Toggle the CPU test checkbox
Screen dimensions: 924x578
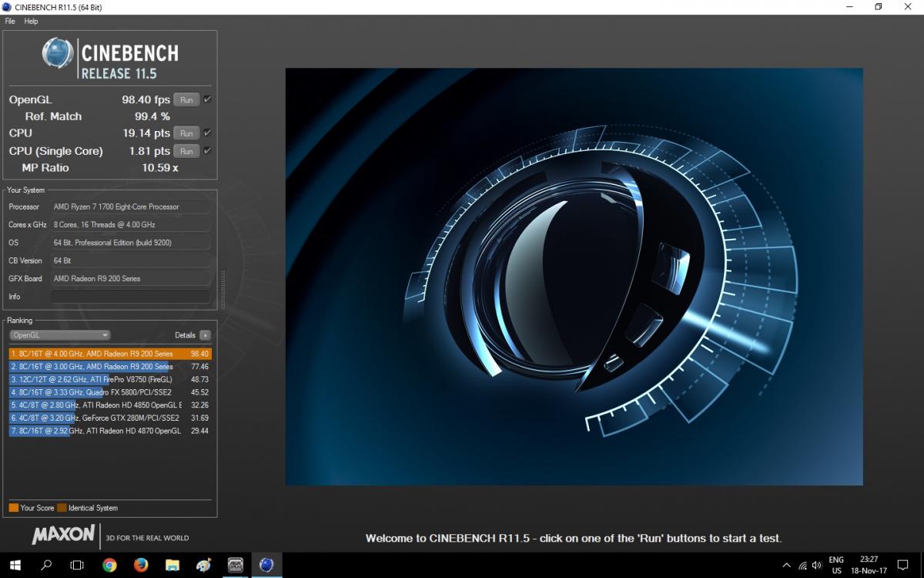[x=207, y=133]
